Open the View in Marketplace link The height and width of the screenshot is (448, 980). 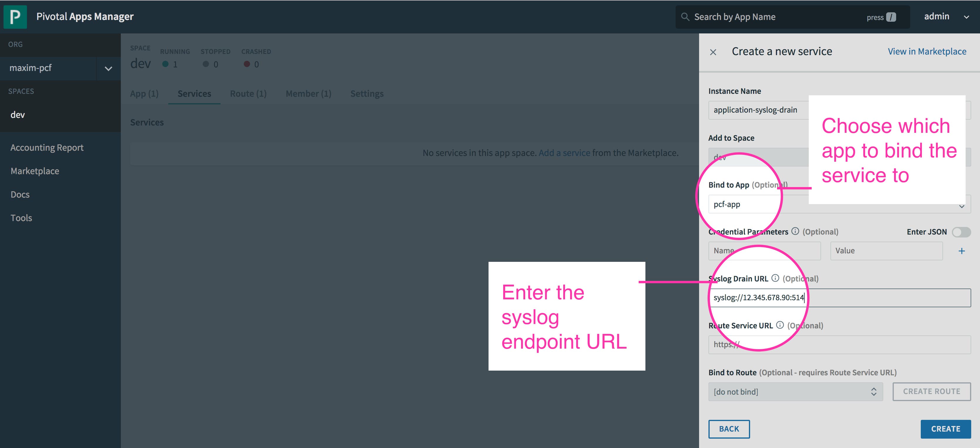(x=927, y=52)
